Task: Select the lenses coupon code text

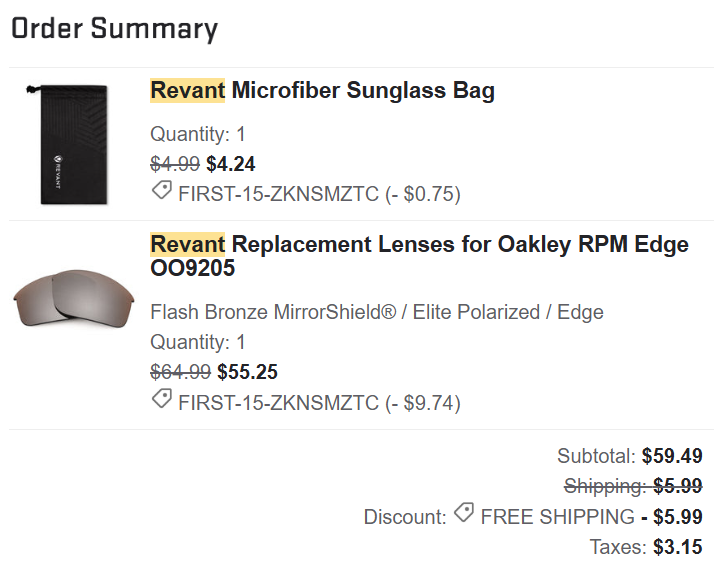Action: [x=279, y=402]
